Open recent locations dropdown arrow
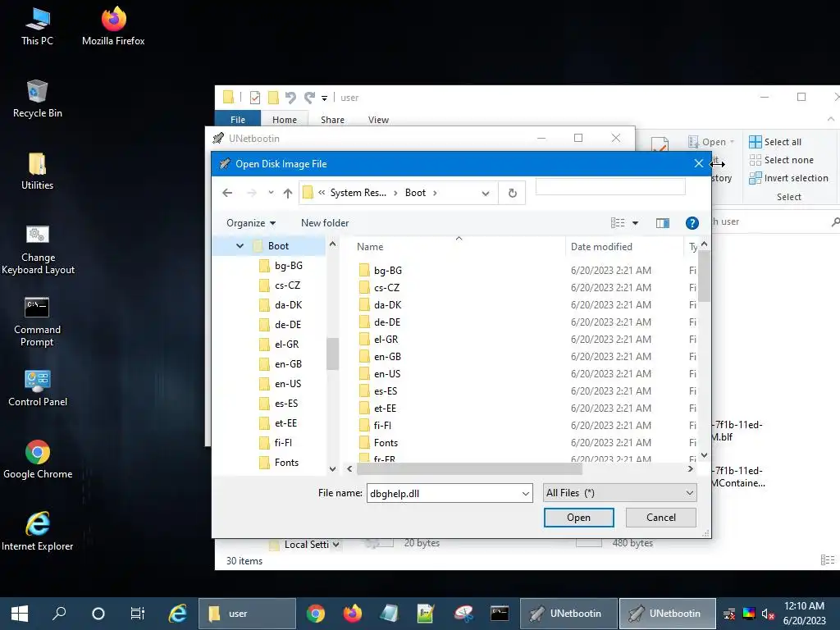The image size is (840, 630). 271,192
